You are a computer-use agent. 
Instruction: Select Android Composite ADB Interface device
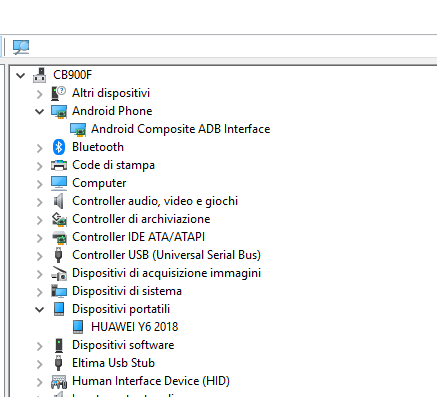pyautogui.click(x=180, y=129)
